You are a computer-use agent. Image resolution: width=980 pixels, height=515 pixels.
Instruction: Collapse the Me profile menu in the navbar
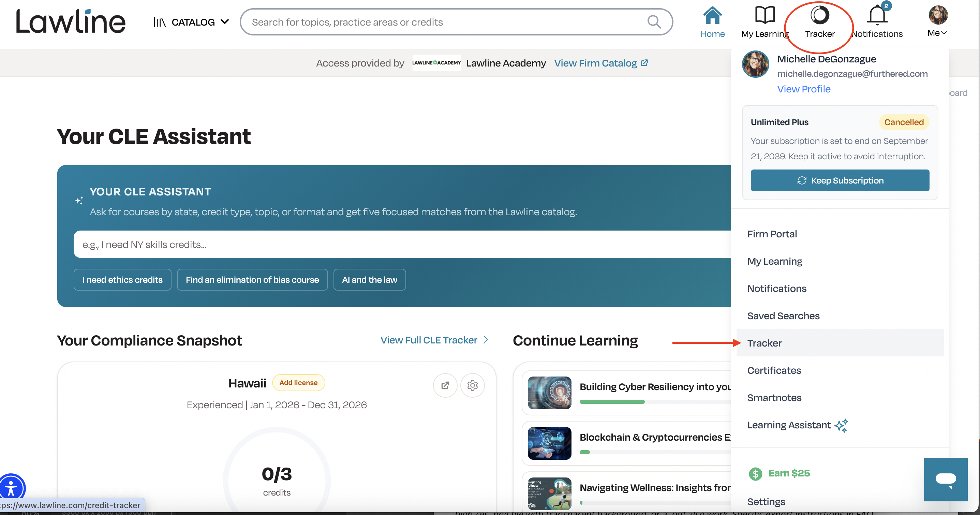pyautogui.click(x=937, y=21)
